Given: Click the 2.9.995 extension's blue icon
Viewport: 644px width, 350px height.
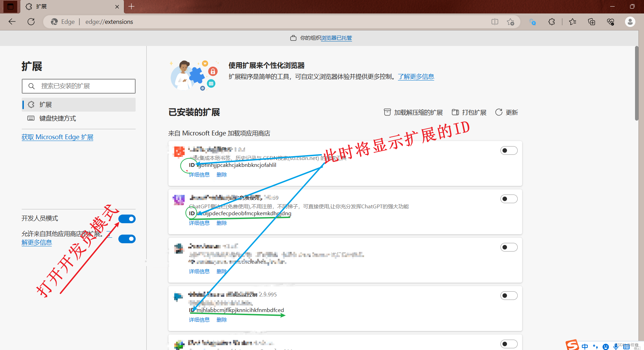Looking at the screenshot, I should [178, 296].
